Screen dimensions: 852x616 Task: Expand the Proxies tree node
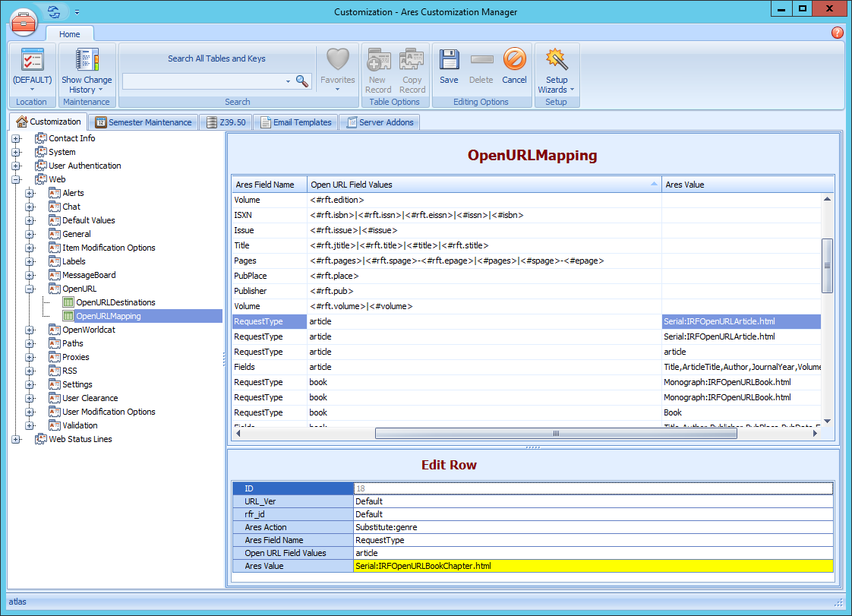coord(28,357)
